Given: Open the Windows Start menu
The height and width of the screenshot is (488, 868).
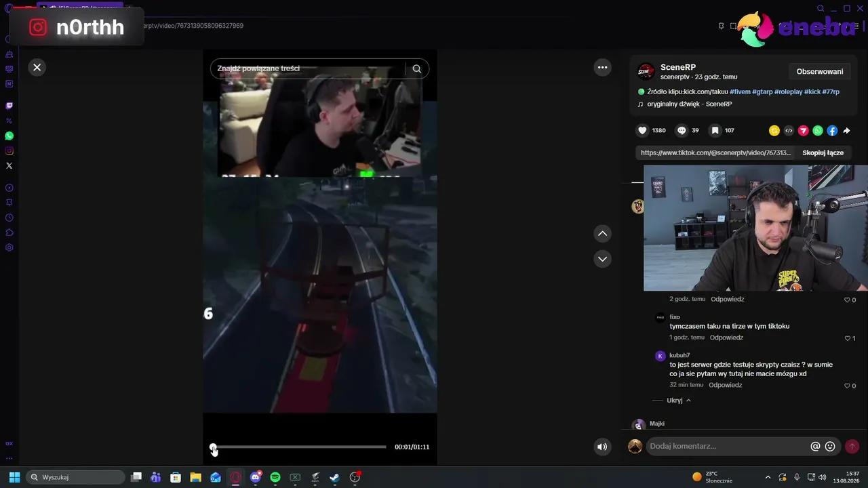Looking at the screenshot, I should 14,477.
